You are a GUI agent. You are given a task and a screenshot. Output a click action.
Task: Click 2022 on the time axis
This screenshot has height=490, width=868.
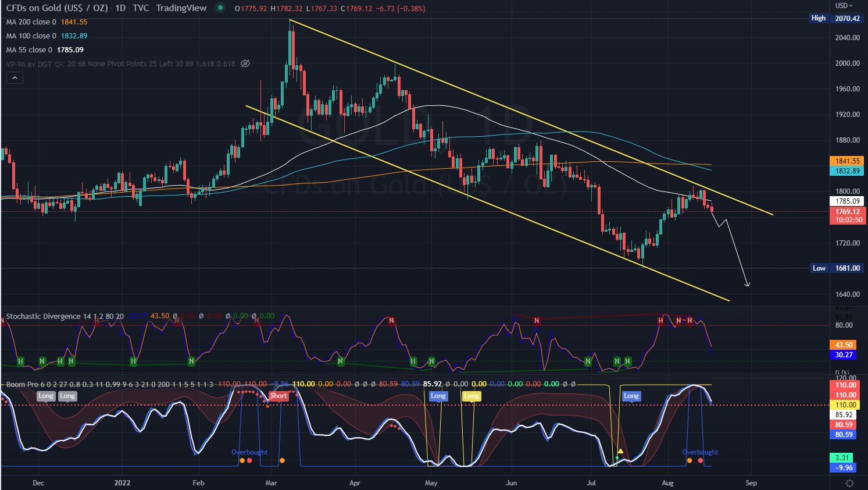[122, 483]
